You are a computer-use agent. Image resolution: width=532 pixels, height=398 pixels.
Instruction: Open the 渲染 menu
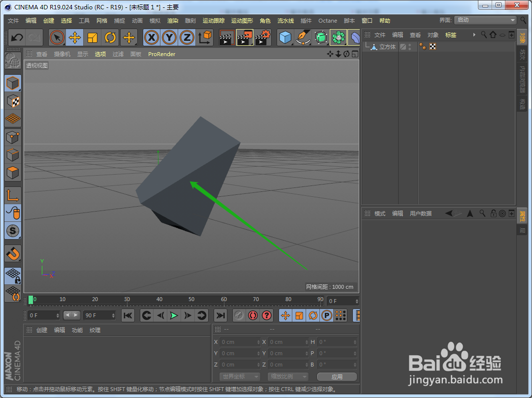tap(173, 21)
